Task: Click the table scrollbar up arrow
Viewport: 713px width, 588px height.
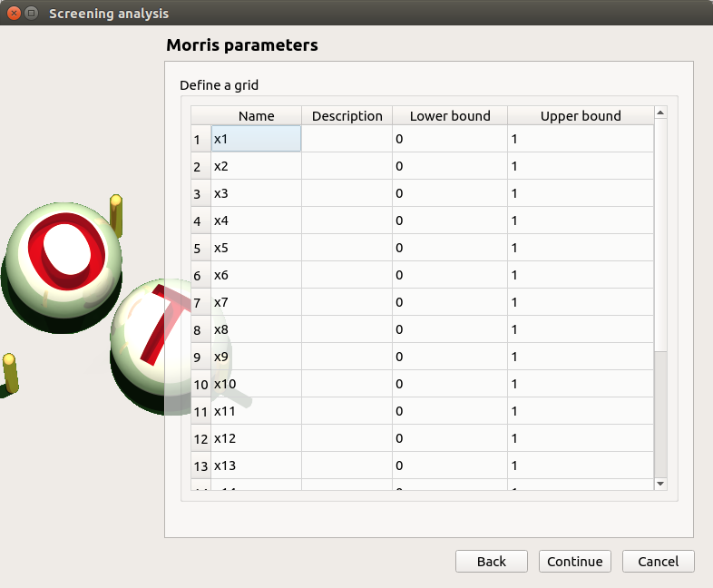Action: pos(660,113)
